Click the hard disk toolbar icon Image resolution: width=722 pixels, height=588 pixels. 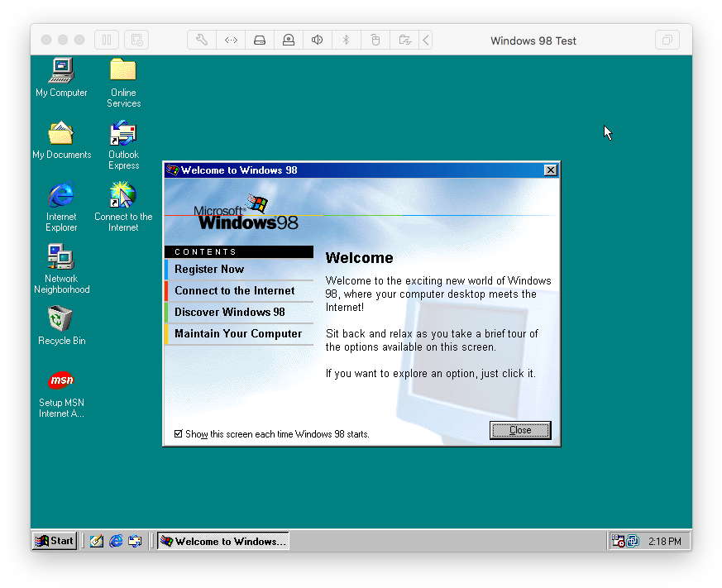260,40
